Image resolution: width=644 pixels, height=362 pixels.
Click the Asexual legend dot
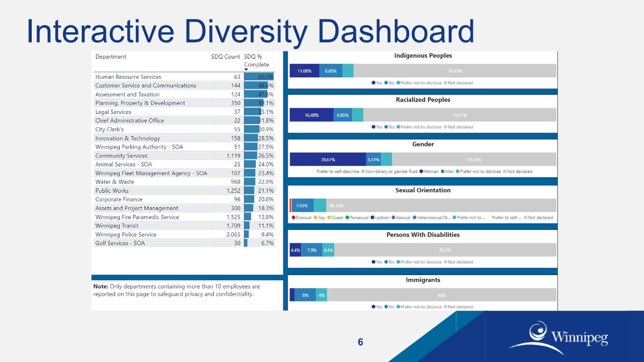pyautogui.click(x=393, y=218)
